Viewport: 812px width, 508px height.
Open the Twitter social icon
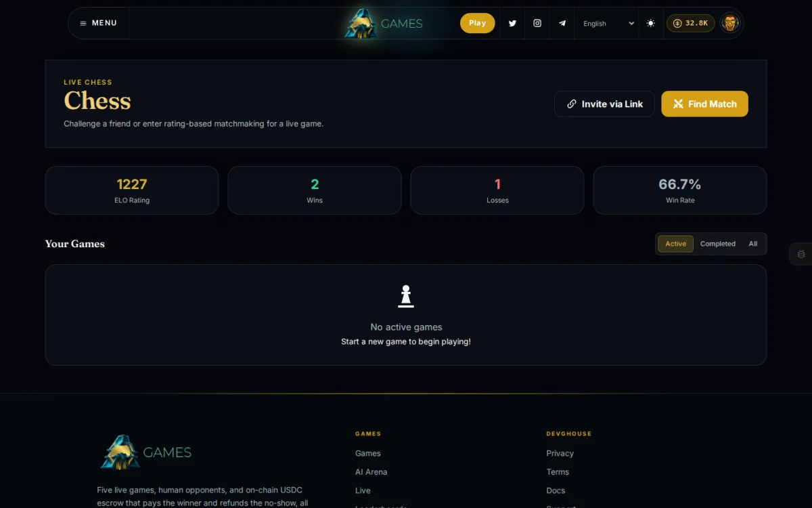(x=512, y=23)
